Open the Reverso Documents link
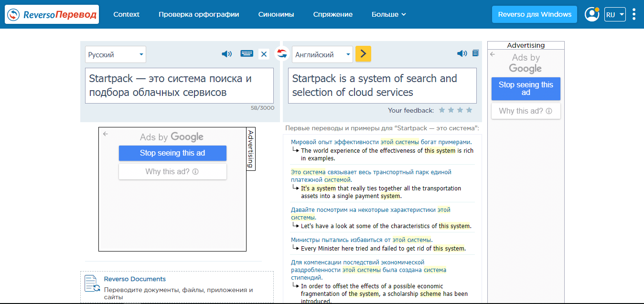 pyautogui.click(x=135, y=279)
